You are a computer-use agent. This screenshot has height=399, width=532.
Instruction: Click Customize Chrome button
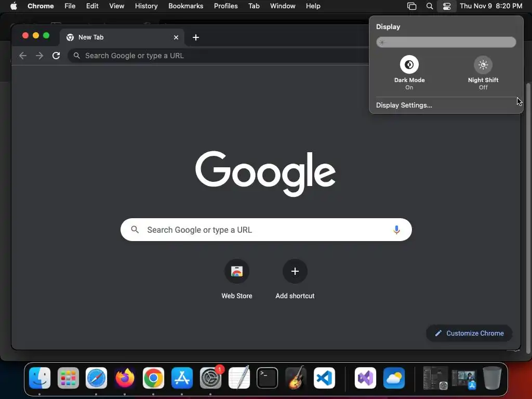pos(469,333)
